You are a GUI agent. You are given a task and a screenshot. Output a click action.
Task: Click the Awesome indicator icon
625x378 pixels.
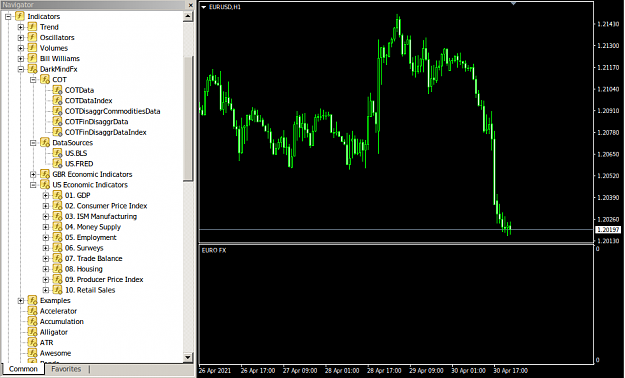pos(32,353)
